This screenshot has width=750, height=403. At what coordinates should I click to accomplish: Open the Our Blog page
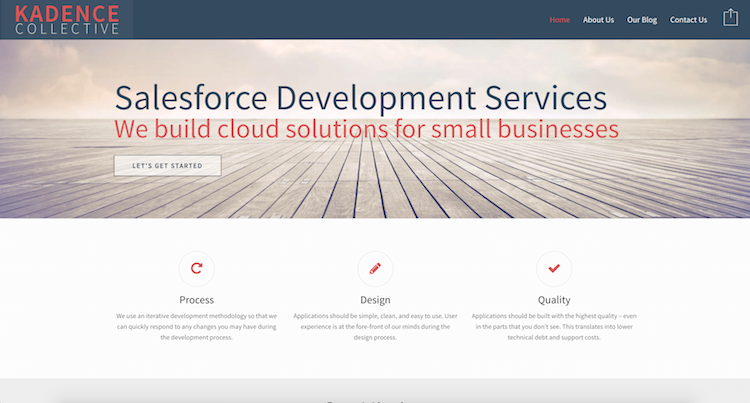(x=642, y=20)
